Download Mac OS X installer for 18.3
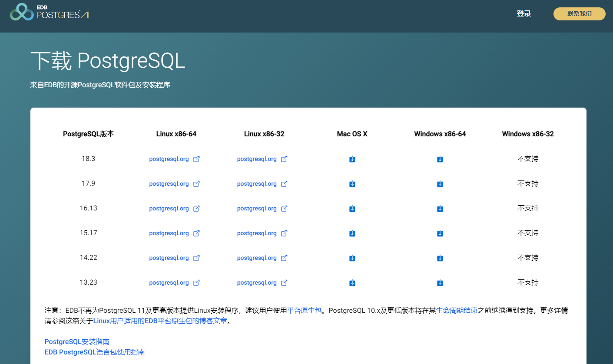 352,159
